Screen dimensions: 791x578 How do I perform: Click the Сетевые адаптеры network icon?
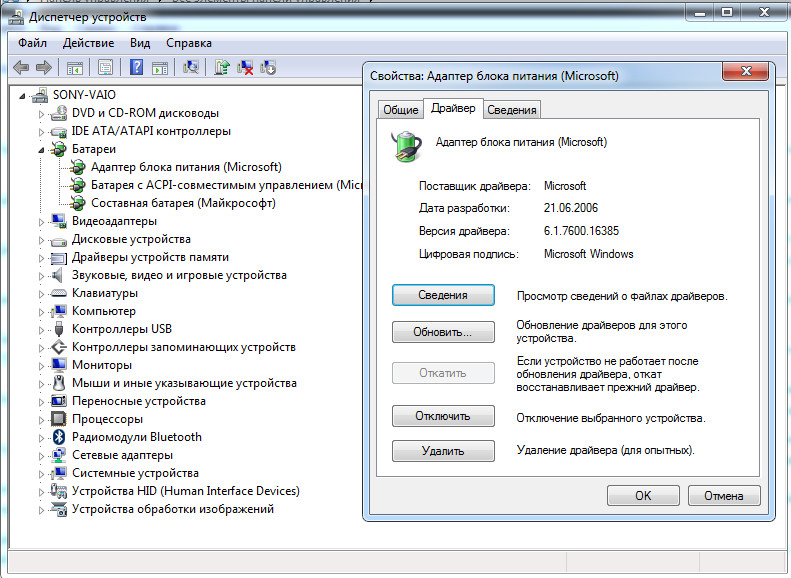(x=59, y=455)
